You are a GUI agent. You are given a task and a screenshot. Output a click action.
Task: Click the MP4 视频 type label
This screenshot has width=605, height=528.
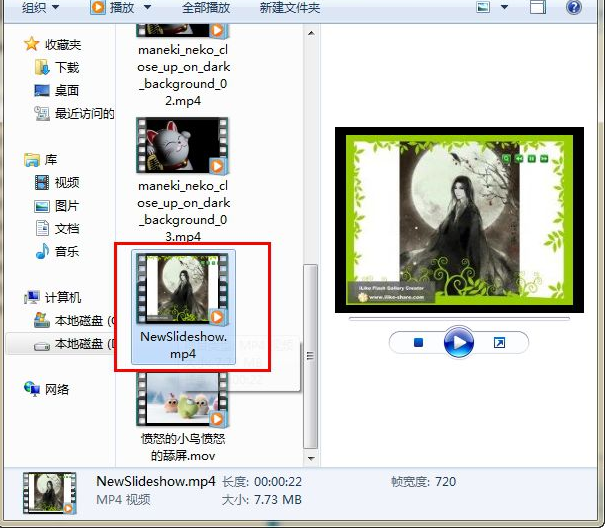click(123, 499)
